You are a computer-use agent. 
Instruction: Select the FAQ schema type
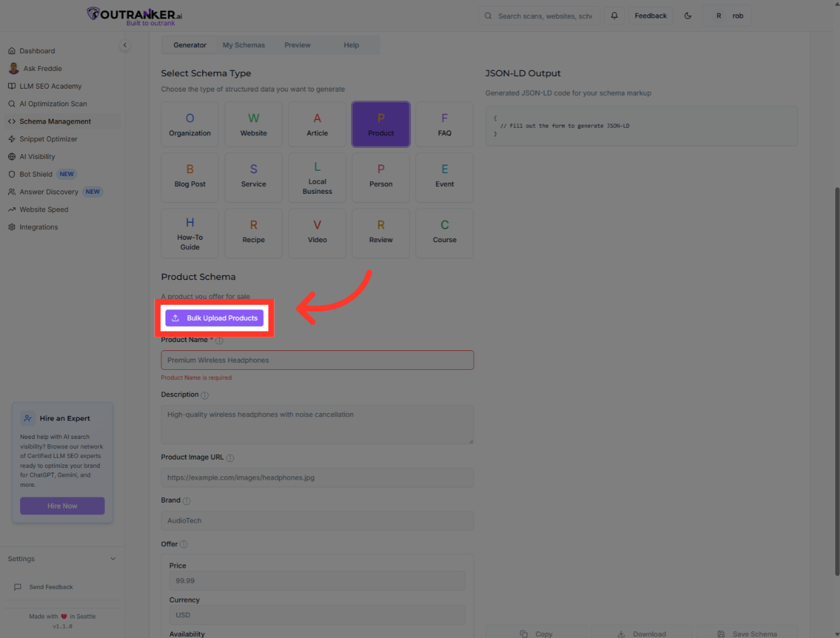pyautogui.click(x=444, y=124)
